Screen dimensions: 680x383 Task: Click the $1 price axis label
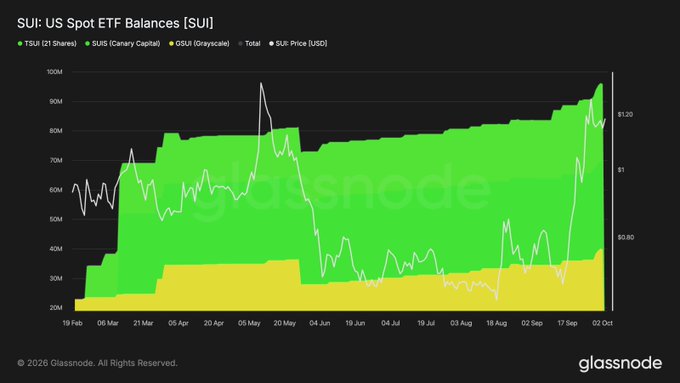[621, 170]
